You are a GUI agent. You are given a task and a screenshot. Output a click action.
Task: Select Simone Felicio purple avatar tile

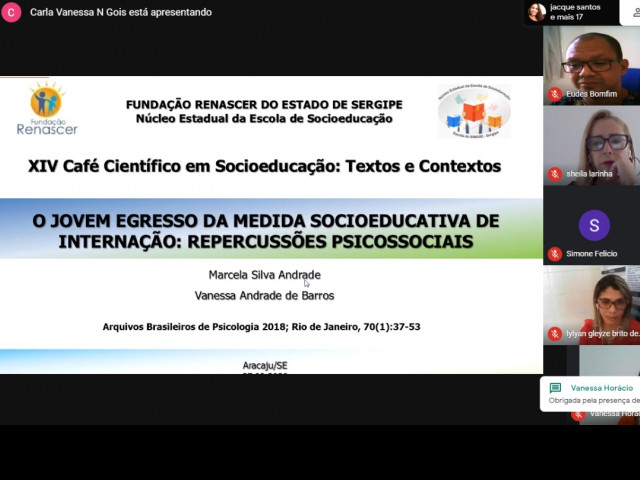593,224
